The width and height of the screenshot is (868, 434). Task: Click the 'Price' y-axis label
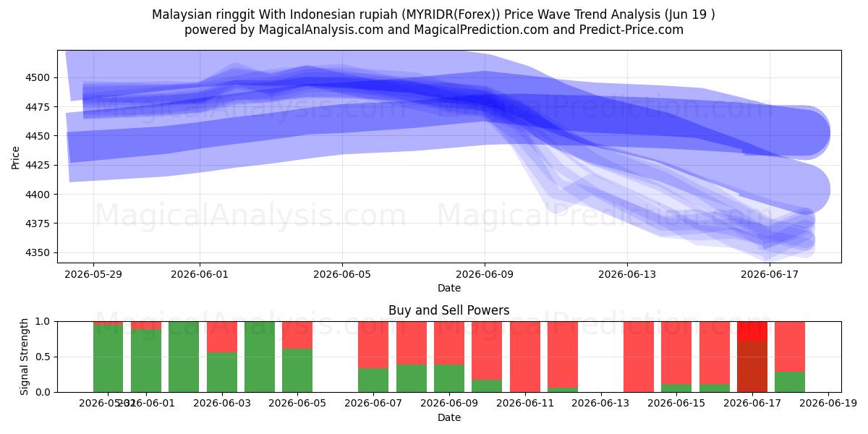[16, 156]
